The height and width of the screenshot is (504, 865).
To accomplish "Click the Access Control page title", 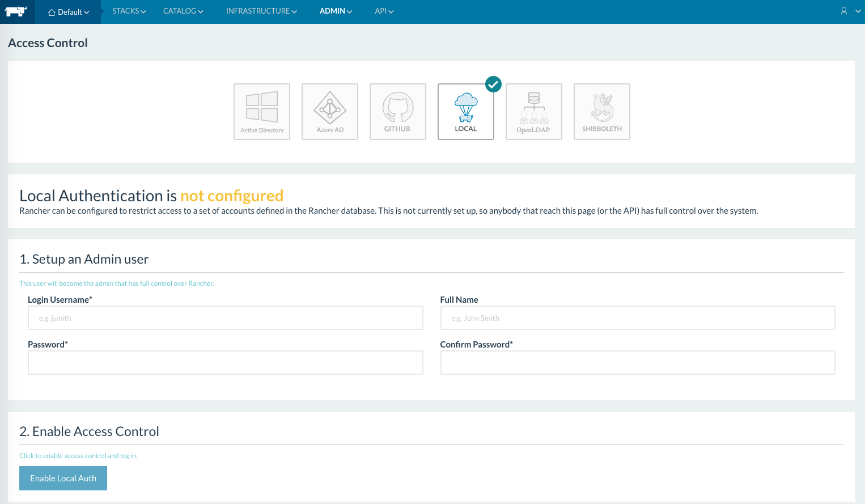I will (x=48, y=43).
